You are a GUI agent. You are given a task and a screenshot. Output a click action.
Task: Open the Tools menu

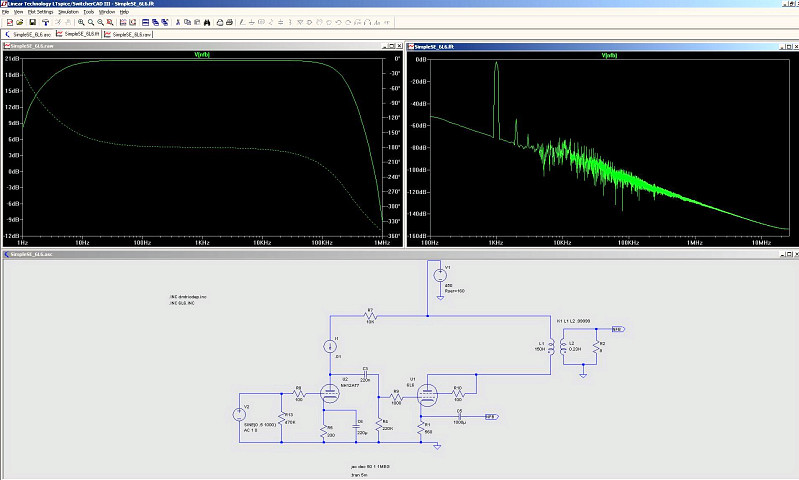pyautogui.click(x=89, y=12)
